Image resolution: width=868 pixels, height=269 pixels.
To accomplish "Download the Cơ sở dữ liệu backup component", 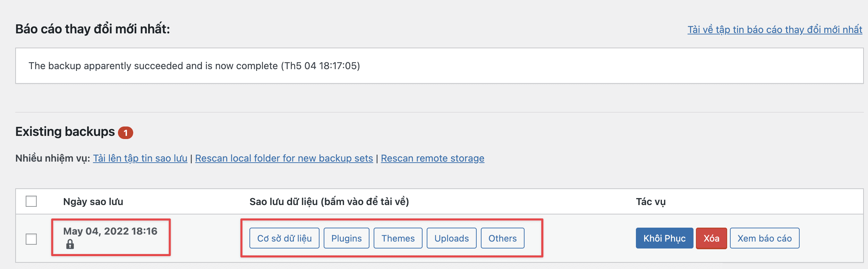I will point(284,238).
